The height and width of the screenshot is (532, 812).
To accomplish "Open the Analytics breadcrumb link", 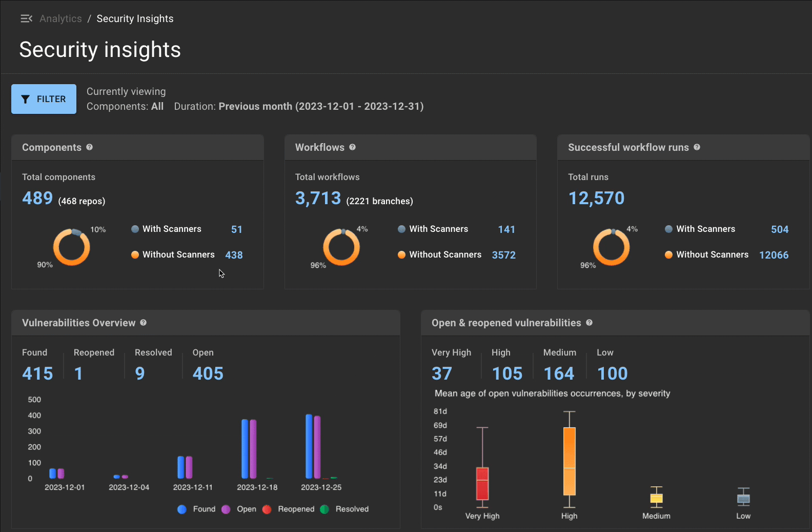I will coord(60,18).
